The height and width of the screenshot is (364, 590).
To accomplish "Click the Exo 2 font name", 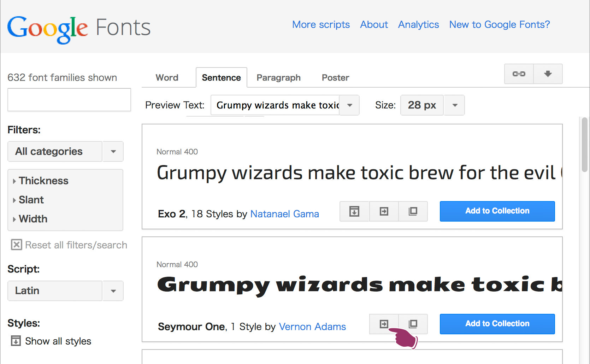I will tap(172, 214).
